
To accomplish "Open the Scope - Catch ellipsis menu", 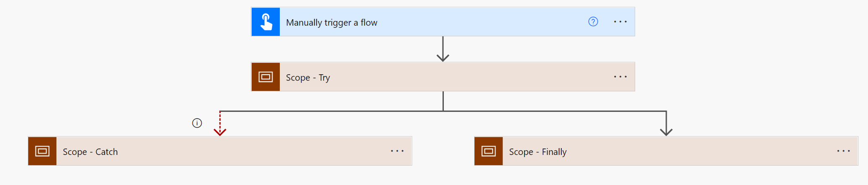I will [397, 151].
